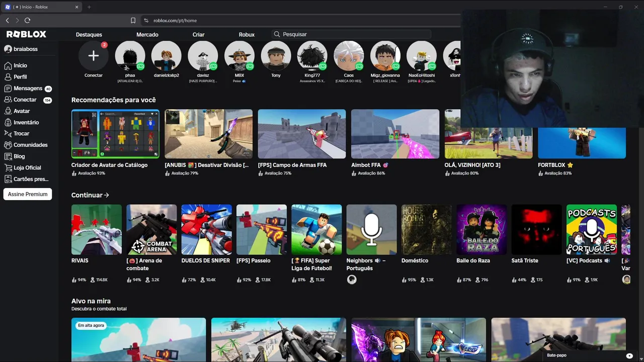
Task: Open the Avatar editor
Action: click(x=22, y=111)
